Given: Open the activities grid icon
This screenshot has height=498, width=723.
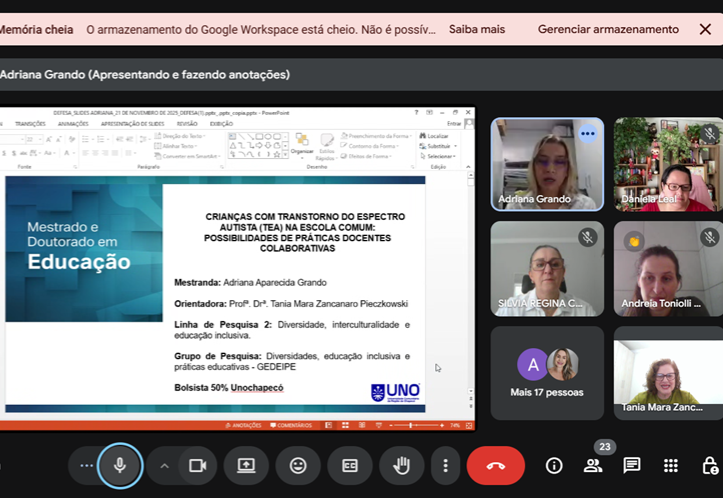Looking at the screenshot, I should coord(671,465).
